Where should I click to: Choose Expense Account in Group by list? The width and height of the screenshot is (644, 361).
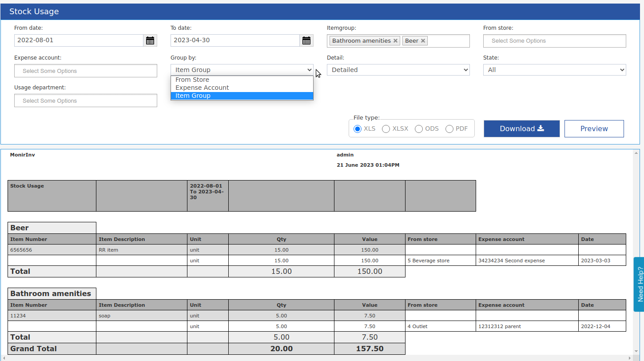242,88
